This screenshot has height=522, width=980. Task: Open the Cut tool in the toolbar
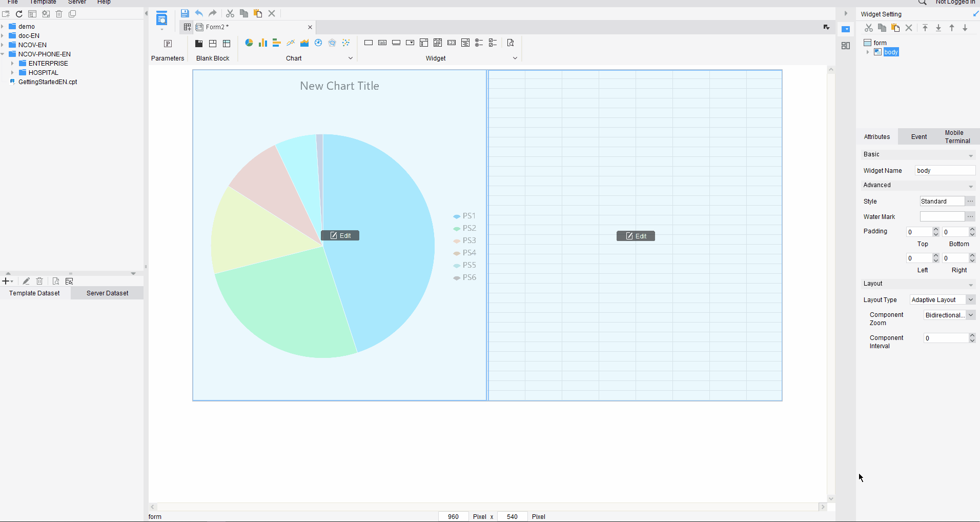point(230,13)
